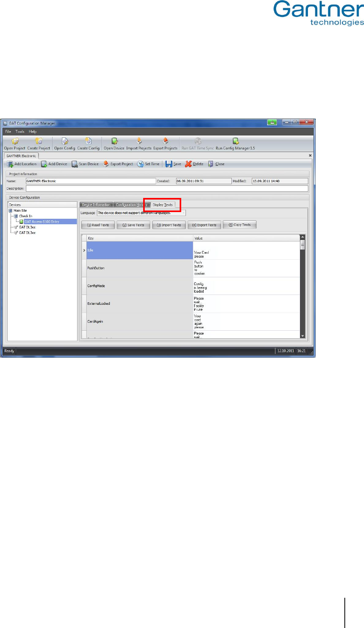Open the Tools menu
Viewport: 364px width, 628px height.
20,132
